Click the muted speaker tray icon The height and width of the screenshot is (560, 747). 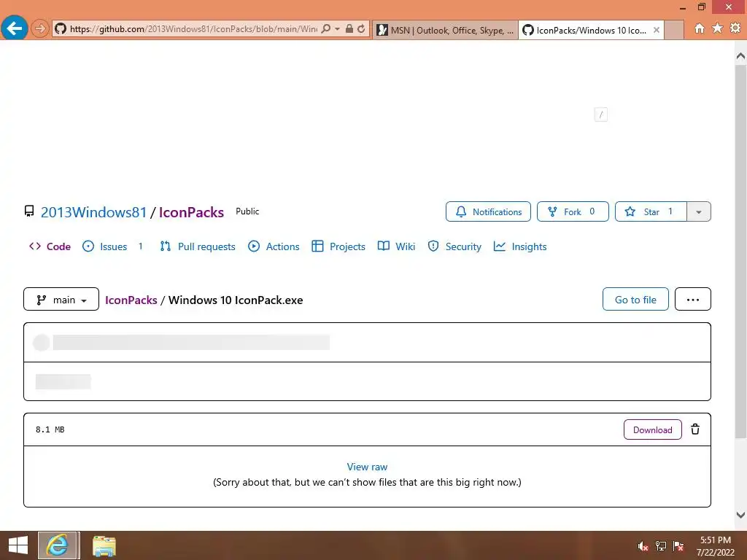643,546
